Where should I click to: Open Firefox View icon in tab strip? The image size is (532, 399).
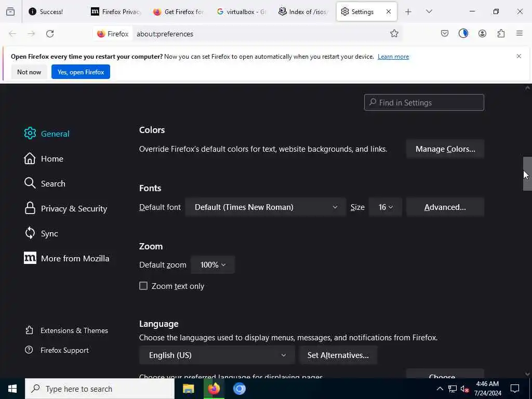[10, 12]
